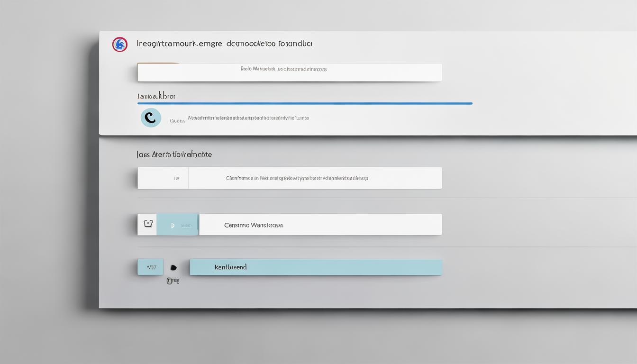Click the orange accent atop the first field
637x364 pixels.
(x=158, y=63)
